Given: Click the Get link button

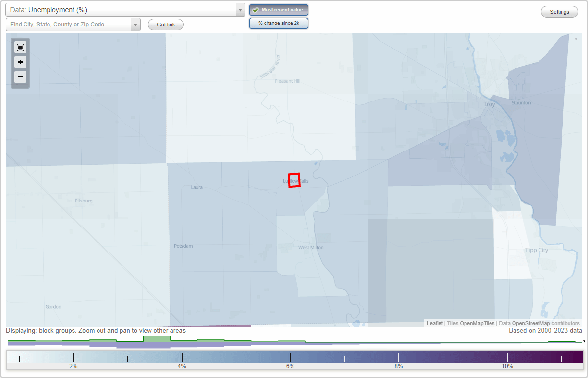Looking at the screenshot, I should 166,25.
